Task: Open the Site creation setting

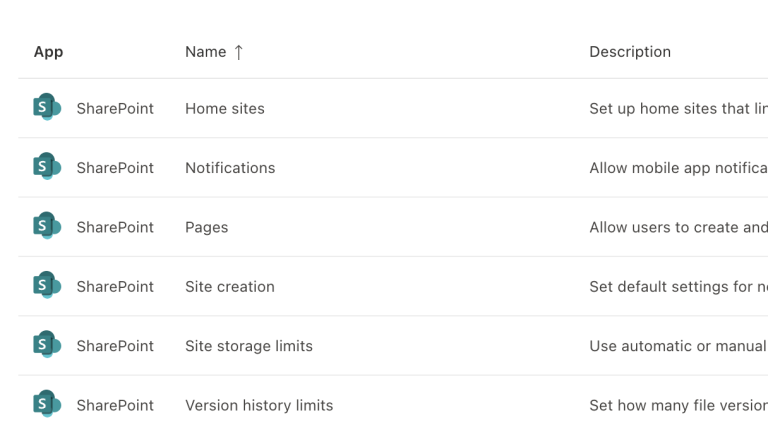Action: point(230,287)
